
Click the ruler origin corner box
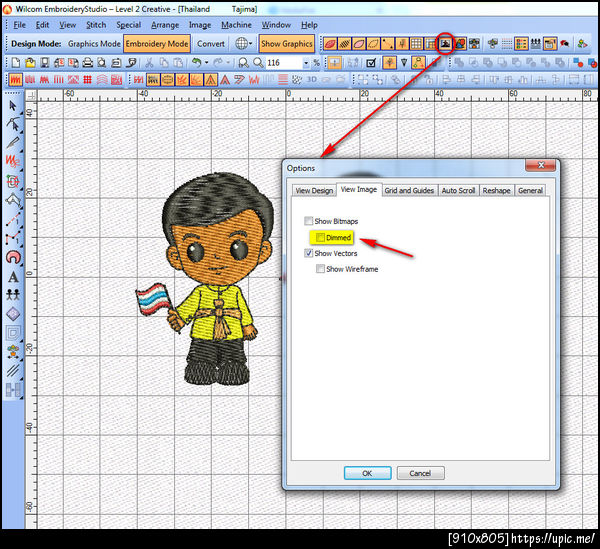(x=31, y=96)
